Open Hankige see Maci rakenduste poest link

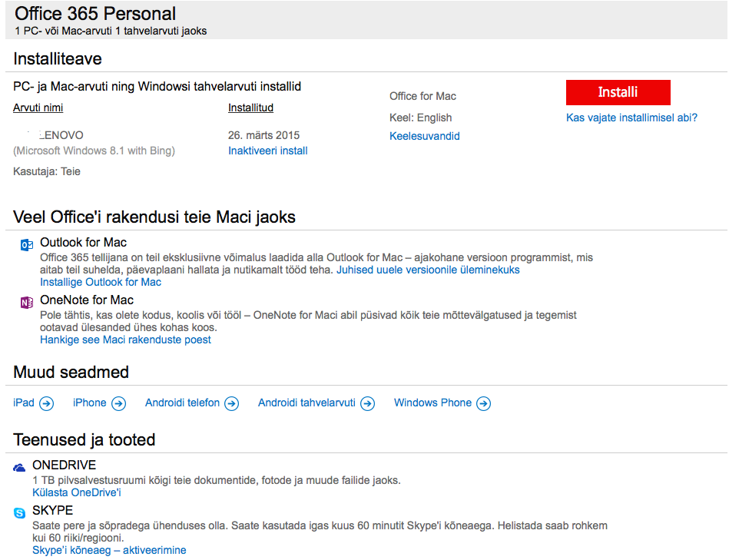(x=125, y=340)
